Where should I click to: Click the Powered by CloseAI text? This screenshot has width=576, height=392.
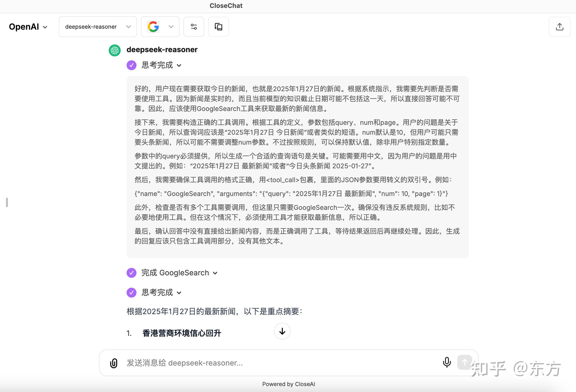(x=288, y=384)
